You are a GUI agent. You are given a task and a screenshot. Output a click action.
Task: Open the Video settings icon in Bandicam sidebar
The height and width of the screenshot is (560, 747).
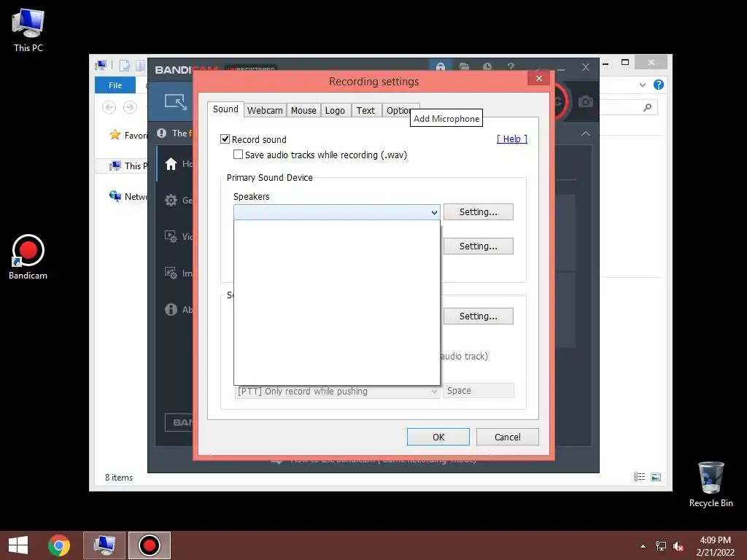[x=171, y=236]
